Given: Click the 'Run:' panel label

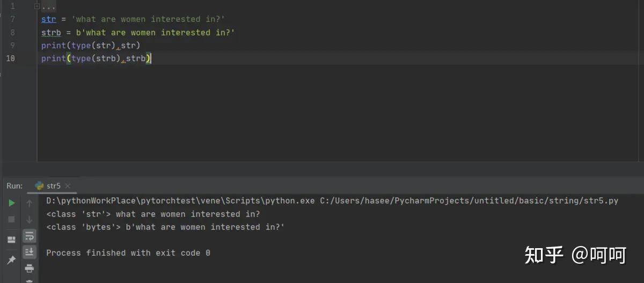Looking at the screenshot, I should [x=14, y=186].
